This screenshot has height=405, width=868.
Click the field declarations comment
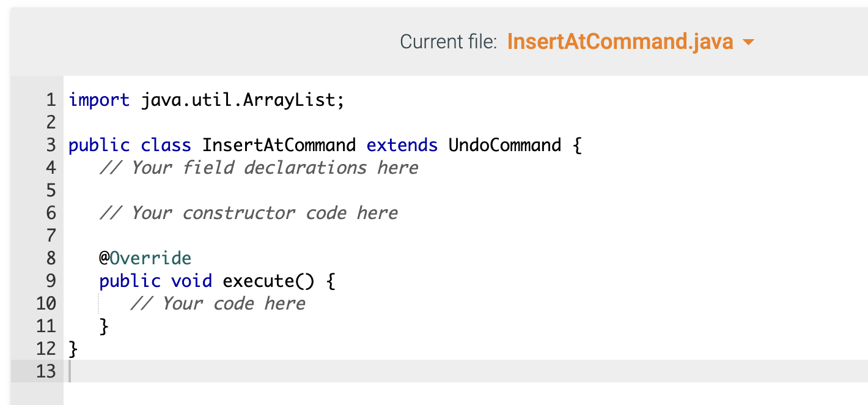coord(258,168)
